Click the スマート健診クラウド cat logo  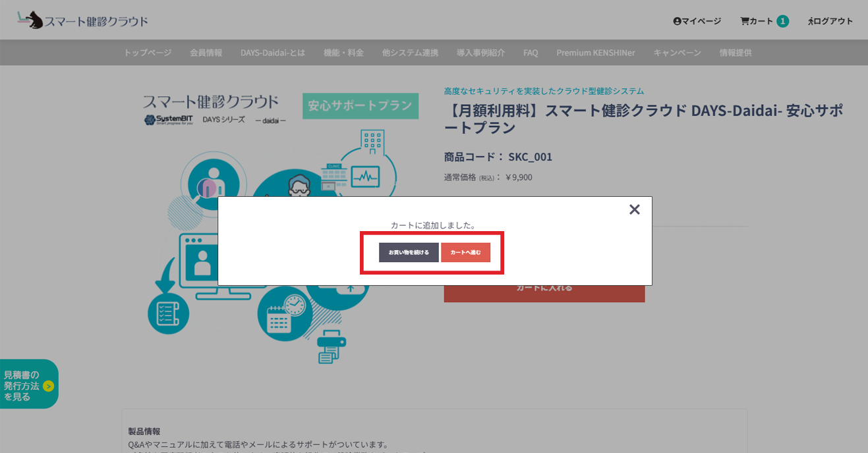point(82,20)
